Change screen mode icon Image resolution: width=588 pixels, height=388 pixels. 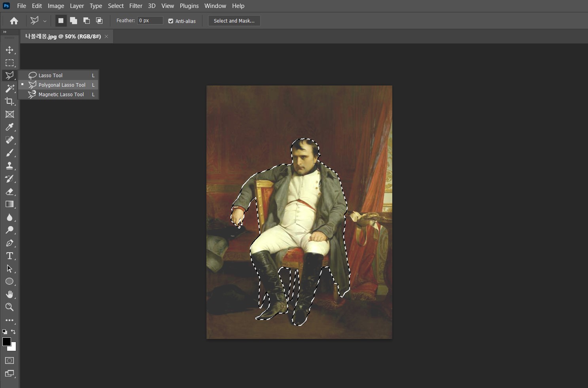(x=9, y=373)
